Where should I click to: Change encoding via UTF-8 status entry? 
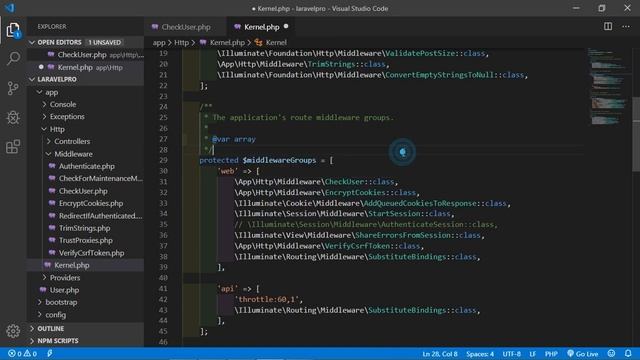(x=511, y=354)
